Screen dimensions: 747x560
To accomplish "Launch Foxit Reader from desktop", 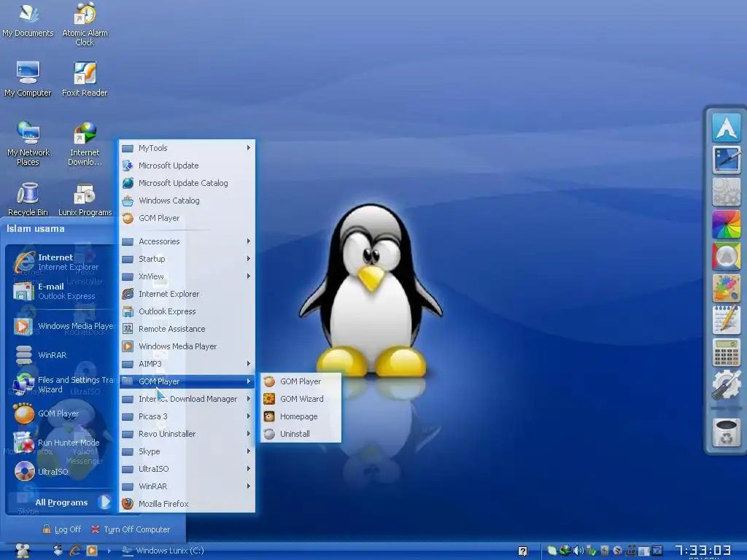I will 85,79.
